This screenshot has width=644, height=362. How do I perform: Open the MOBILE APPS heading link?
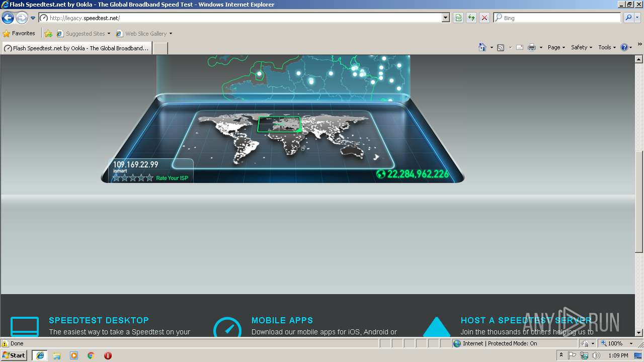(x=282, y=320)
